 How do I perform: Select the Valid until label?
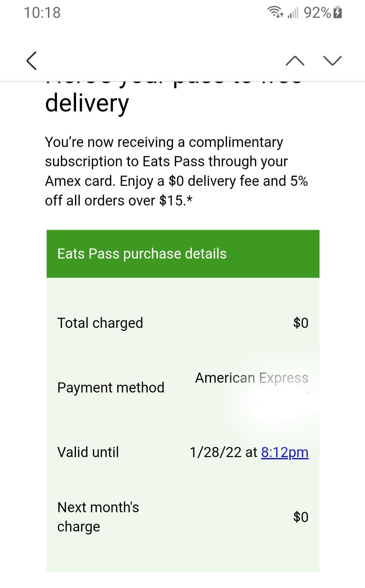(88, 452)
